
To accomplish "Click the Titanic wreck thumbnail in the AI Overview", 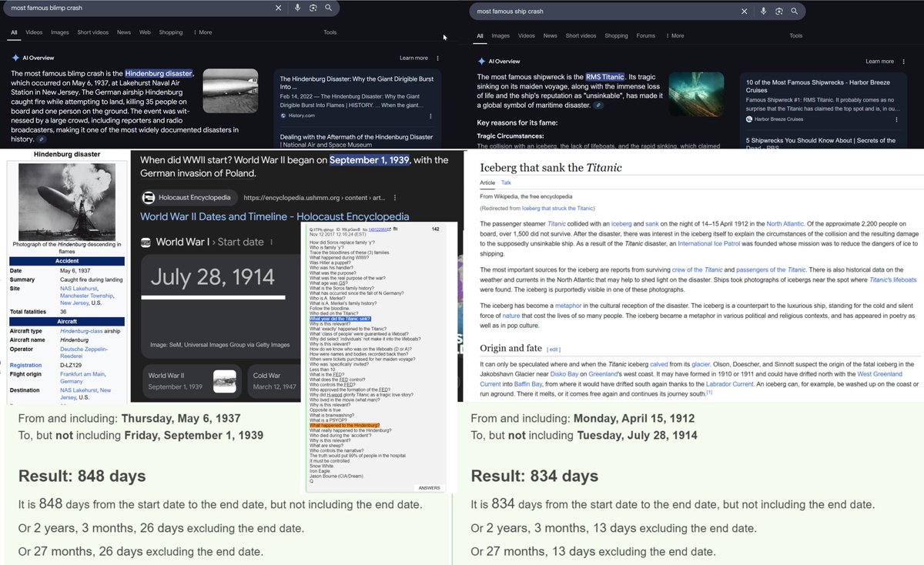I will pos(696,94).
